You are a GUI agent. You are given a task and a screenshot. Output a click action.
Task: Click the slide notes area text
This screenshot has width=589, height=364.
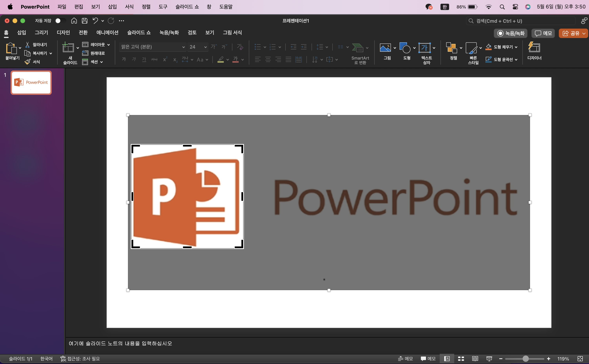120,343
